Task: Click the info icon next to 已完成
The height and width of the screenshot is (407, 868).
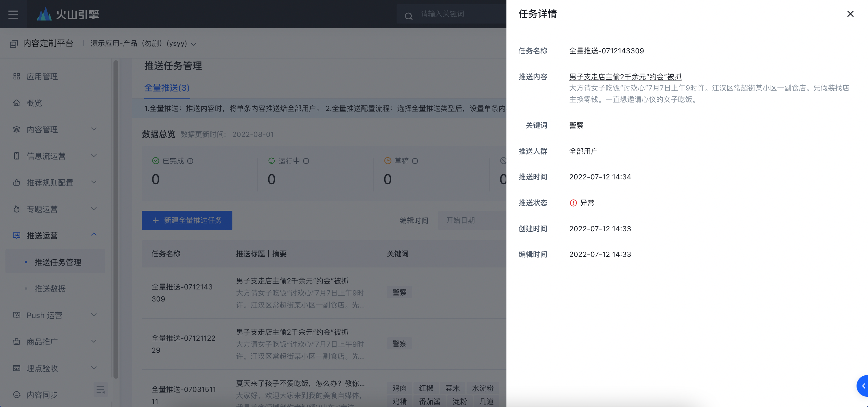Action: coord(190,161)
